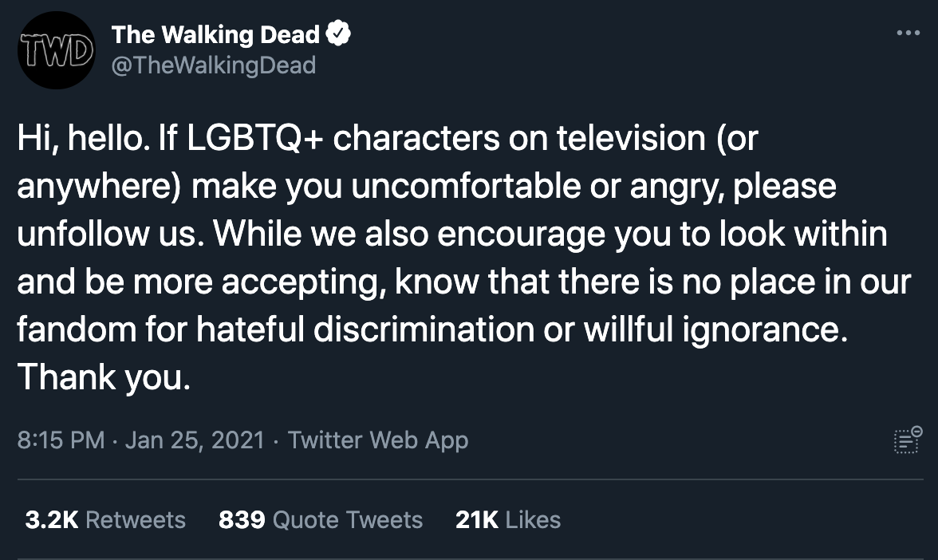Open The Walking Dead display name link
938x560 pixels.
click(215, 35)
